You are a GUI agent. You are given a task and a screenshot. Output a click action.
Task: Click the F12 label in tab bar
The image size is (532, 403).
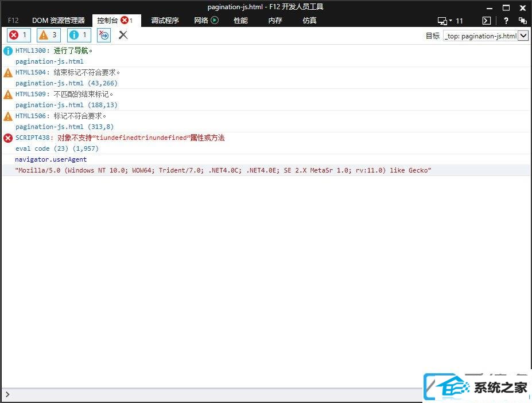(13, 20)
